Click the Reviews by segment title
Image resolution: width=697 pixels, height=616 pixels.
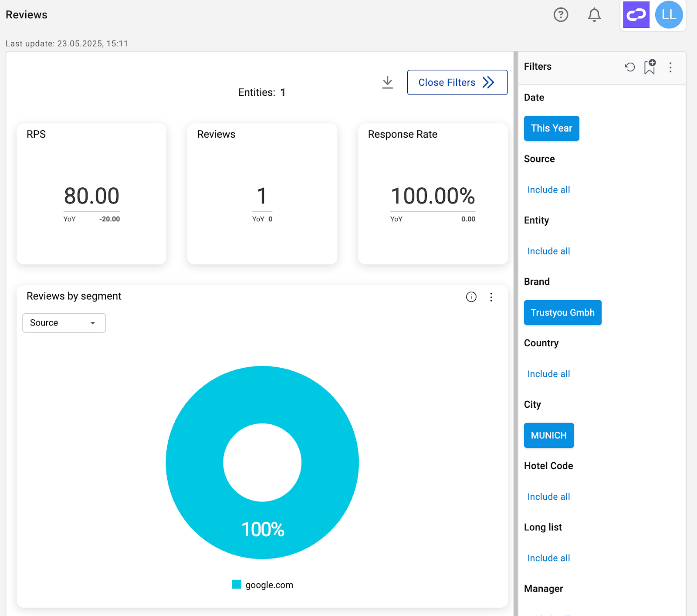coord(74,296)
